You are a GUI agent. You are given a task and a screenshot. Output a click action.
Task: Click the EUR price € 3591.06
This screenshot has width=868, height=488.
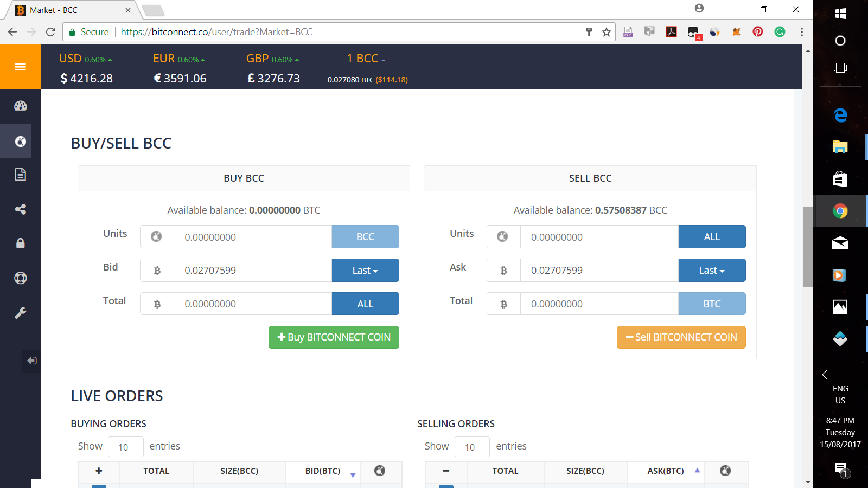pos(180,79)
